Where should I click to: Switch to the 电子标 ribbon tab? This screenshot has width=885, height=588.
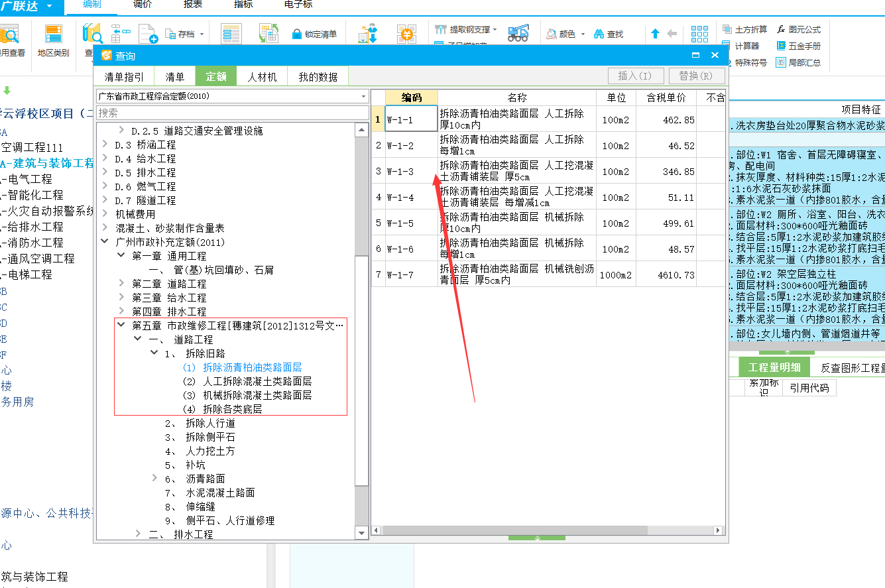[x=298, y=5]
